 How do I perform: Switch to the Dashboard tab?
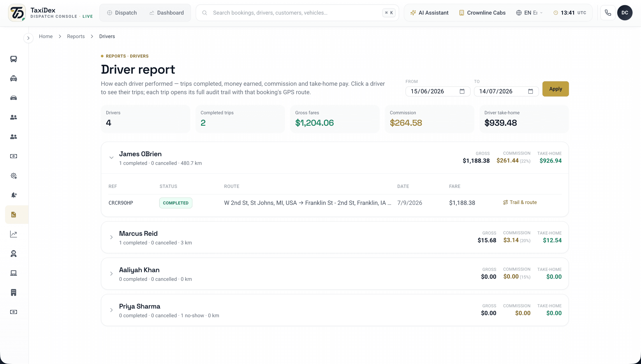pos(167,13)
